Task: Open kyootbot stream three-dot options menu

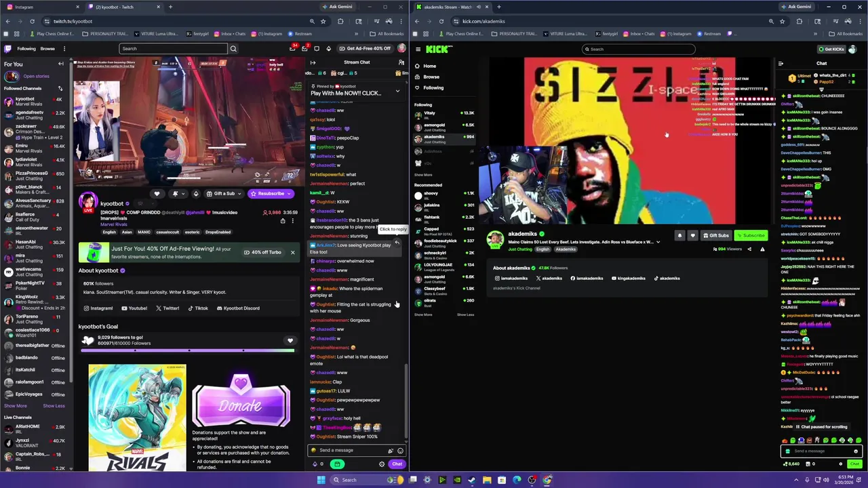Action: pos(293,220)
